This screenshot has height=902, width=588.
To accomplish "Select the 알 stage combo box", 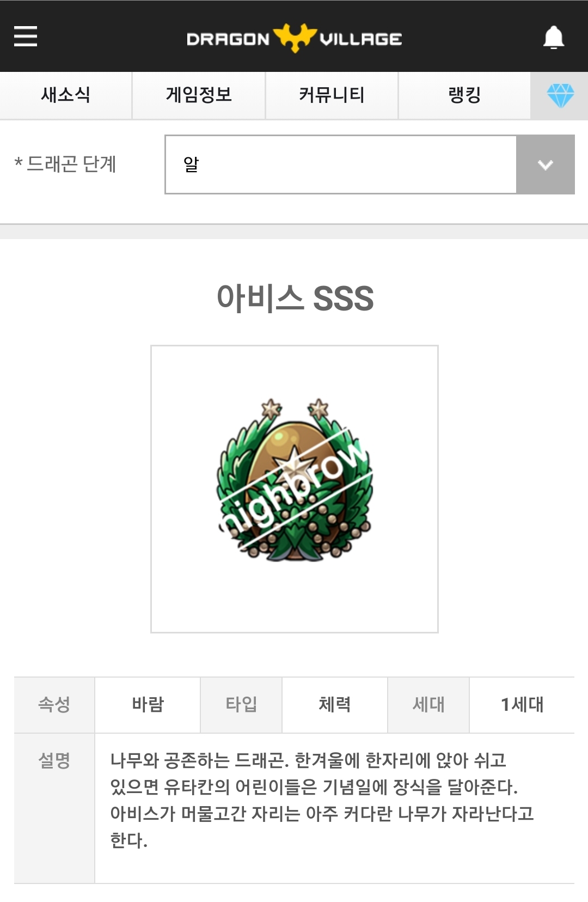I will 370,164.
